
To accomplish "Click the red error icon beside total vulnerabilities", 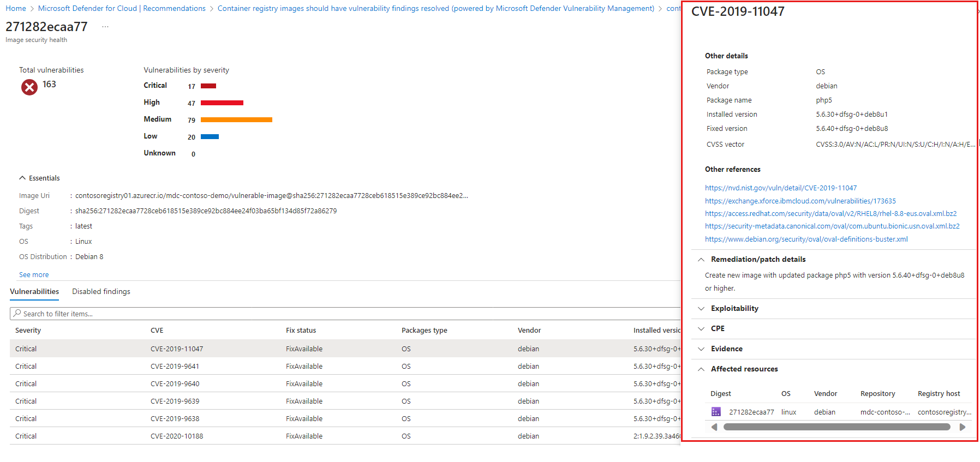I will [x=29, y=87].
